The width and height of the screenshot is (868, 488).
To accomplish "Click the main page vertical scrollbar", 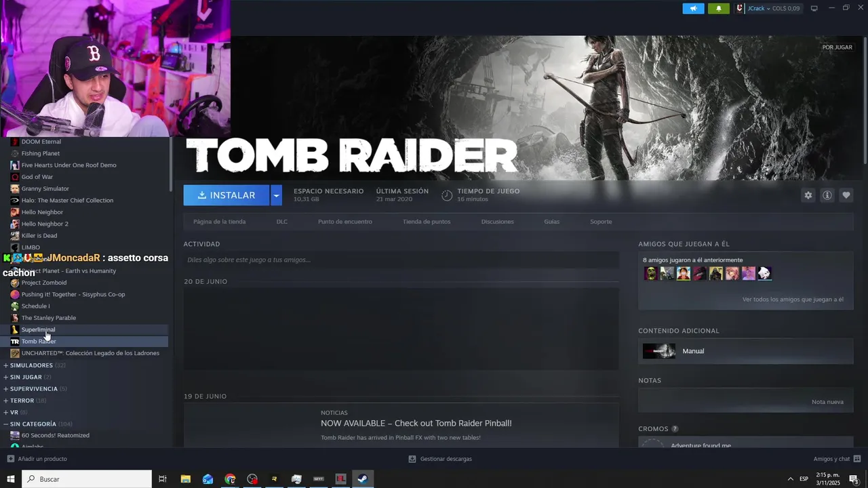I will click(865, 100).
